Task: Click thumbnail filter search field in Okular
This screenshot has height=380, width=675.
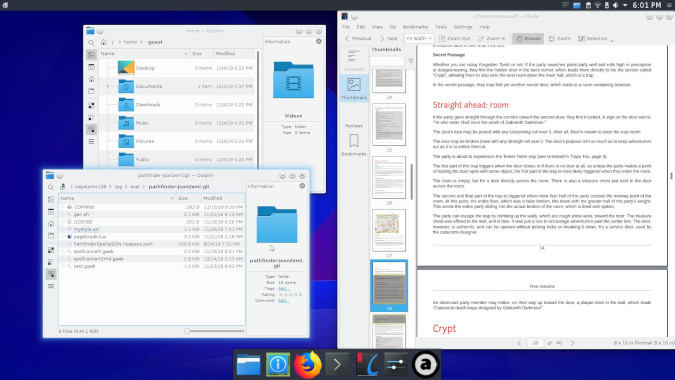Action: [x=387, y=61]
